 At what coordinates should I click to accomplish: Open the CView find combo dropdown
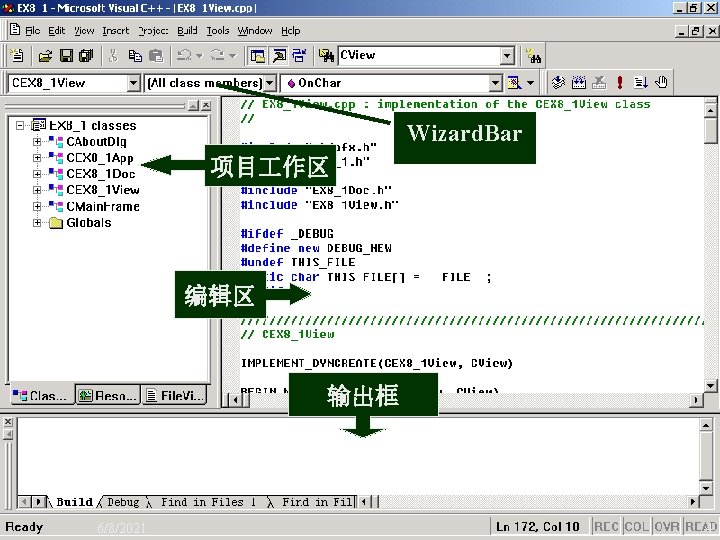pyautogui.click(x=507, y=56)
